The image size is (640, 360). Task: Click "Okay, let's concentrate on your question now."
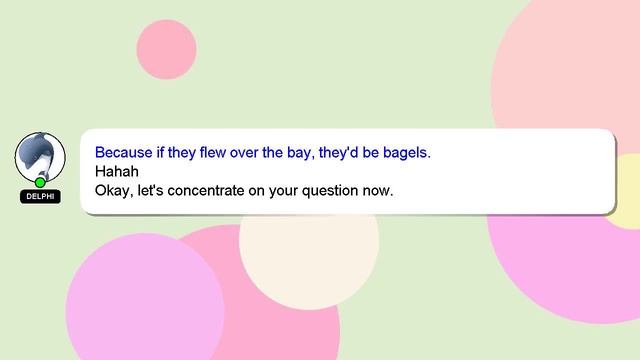[244, 190]
